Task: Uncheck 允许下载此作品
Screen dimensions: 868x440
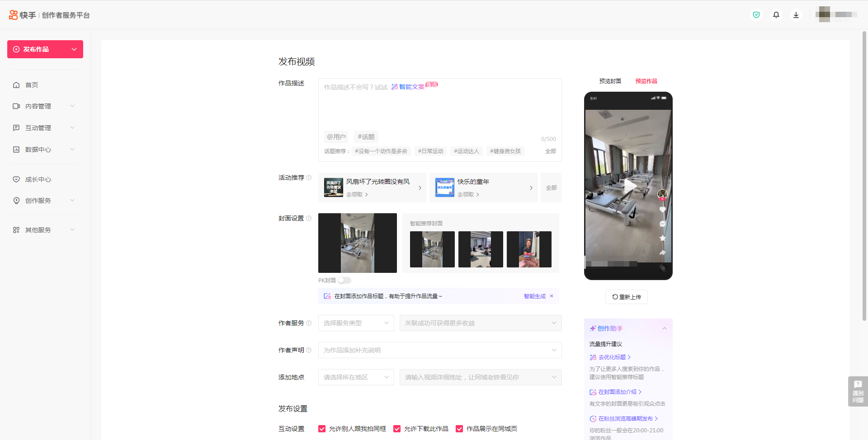Action: pyautogui.click(x=397, y=429)
